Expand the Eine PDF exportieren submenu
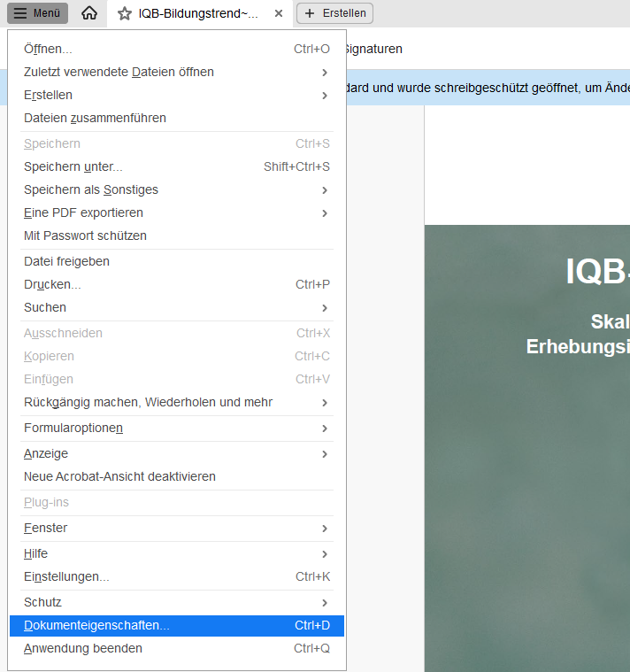The image size is (630, 672). click(325, 212)
